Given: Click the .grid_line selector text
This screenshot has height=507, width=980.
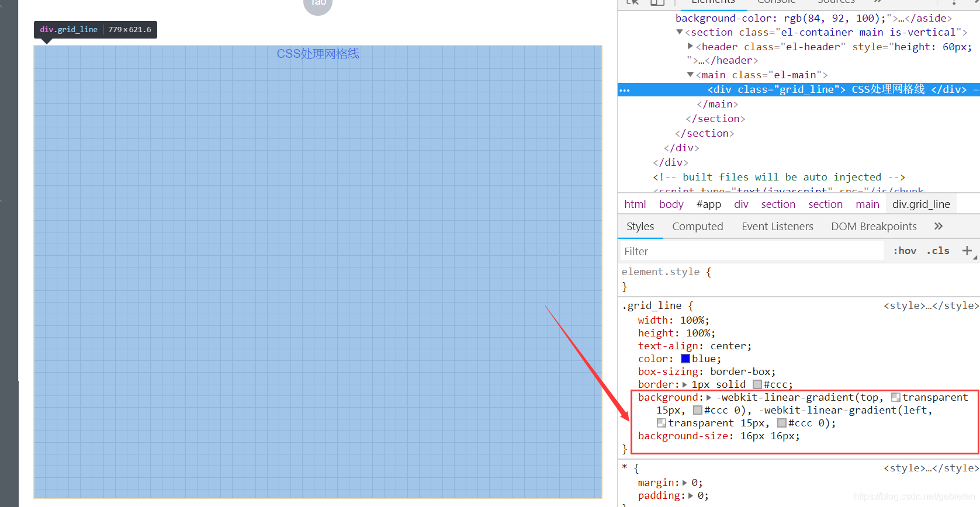Looking at the screenshot, I should (652, 305).
